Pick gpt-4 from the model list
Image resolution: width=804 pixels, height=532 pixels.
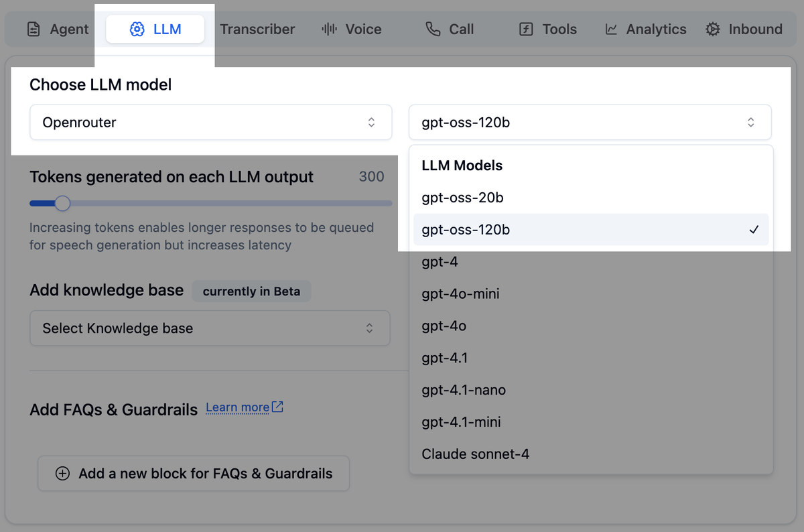tap(591, 262)
